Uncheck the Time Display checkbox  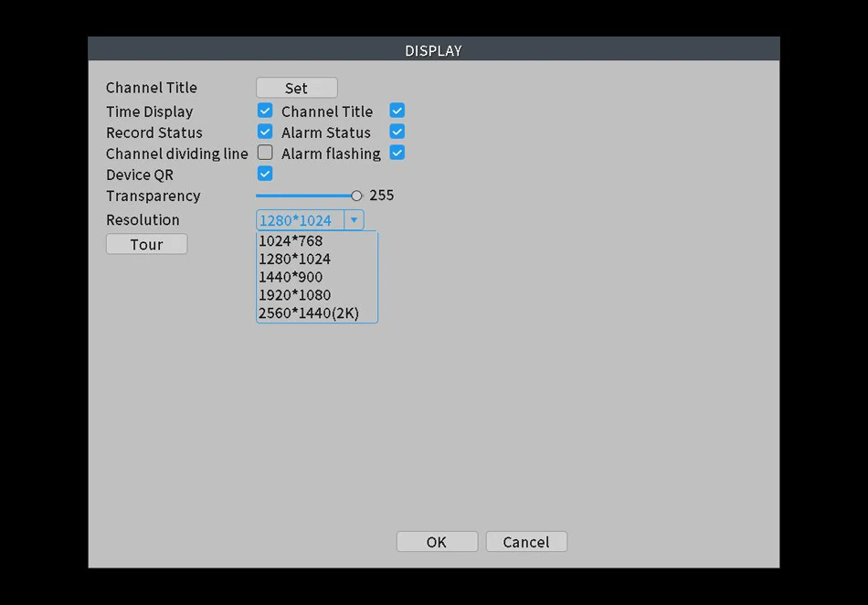click(x=265, y=111)
